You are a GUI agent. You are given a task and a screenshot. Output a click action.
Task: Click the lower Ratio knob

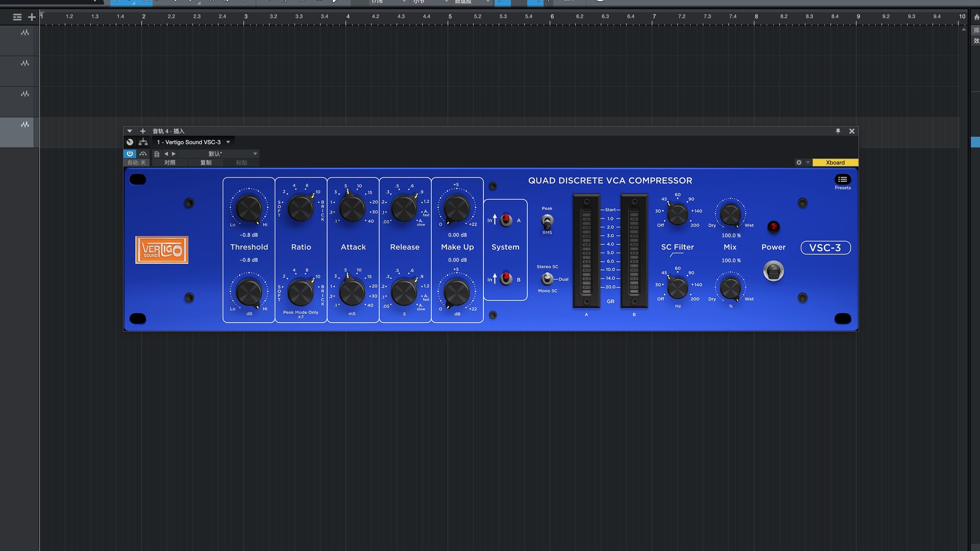tap(301, 292)
